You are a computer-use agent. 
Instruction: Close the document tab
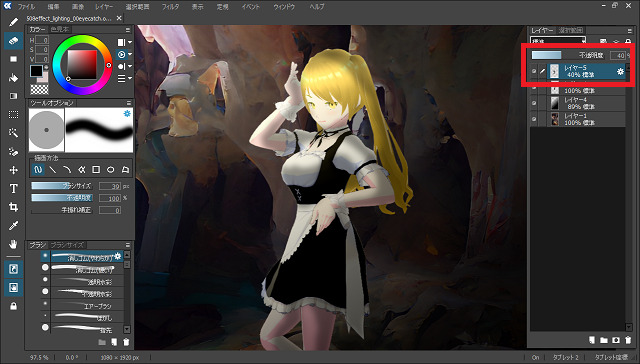click(119, 18)
